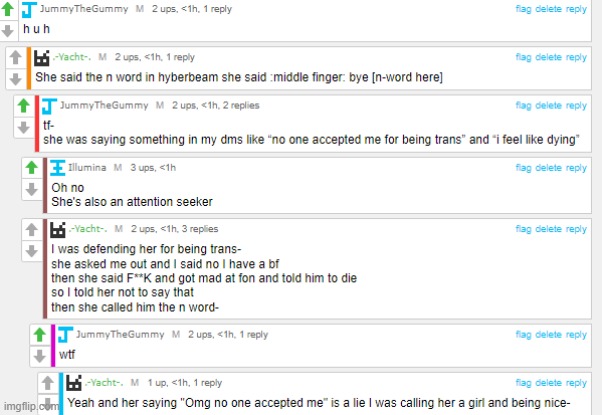Reply to the "wtf" comment
602x415 pixels.
coord(576,334)
